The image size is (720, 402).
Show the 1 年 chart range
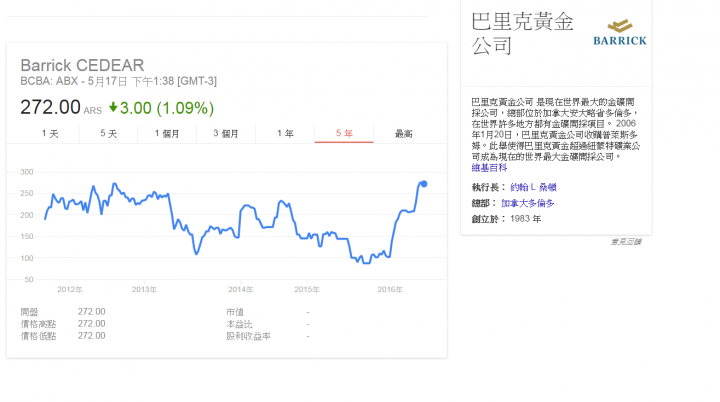(284, 133)
